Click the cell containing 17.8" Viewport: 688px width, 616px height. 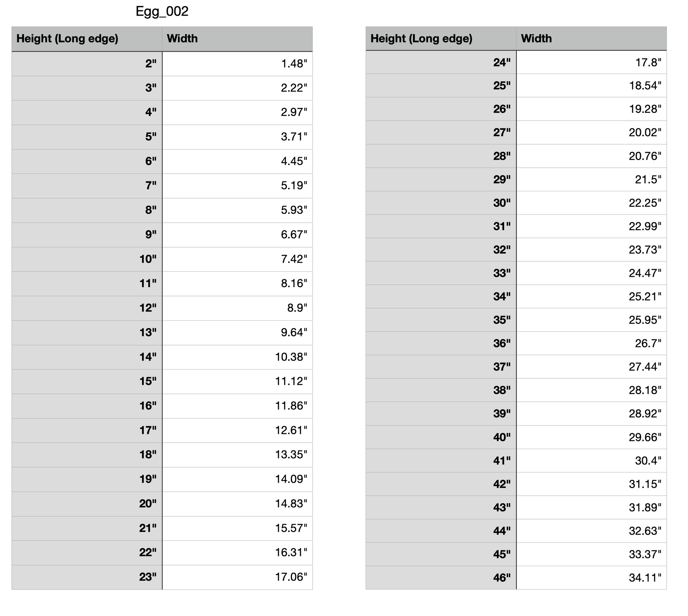coord(591,62)
